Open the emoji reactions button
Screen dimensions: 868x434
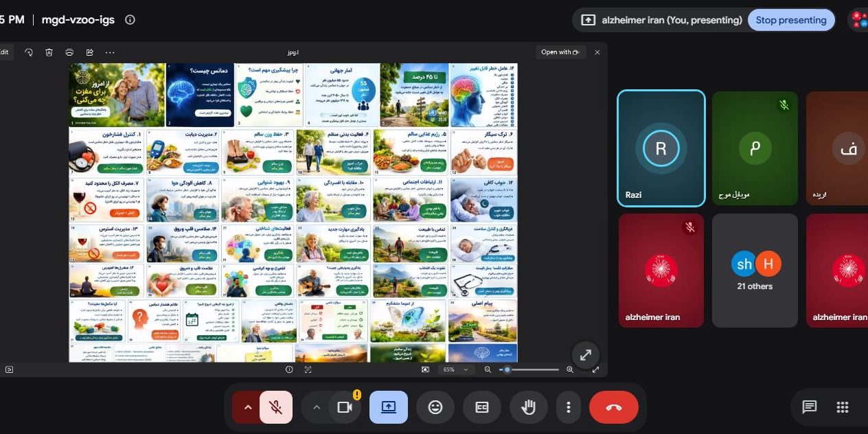point(435,407)
